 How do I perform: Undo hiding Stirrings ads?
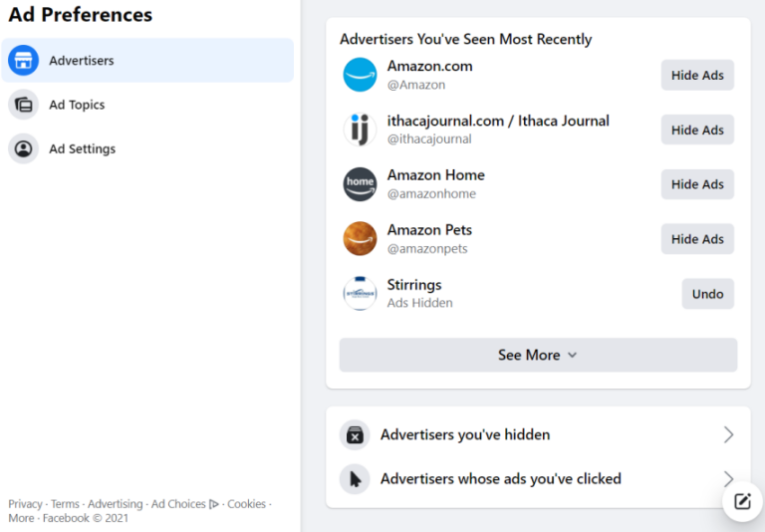(x=707, y=294)
